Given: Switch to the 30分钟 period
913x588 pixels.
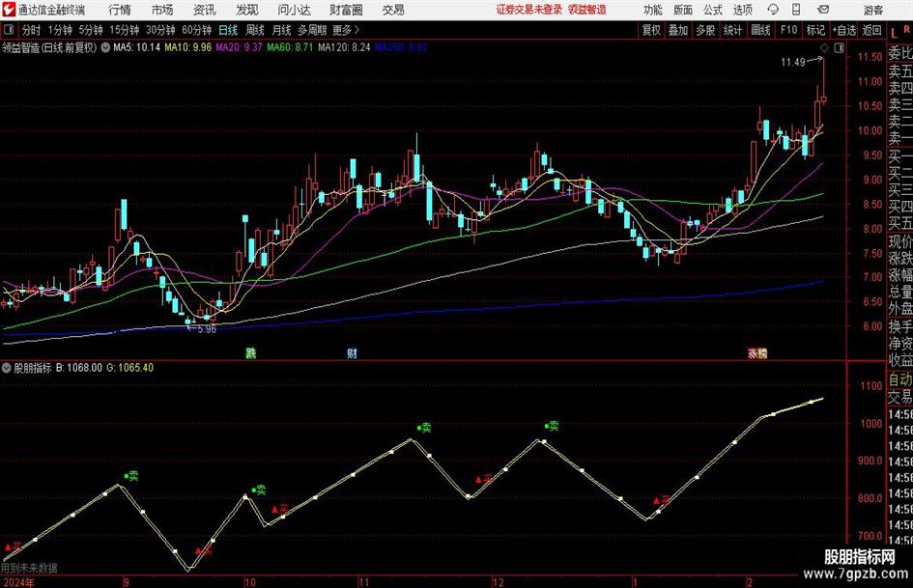Looking at the screenshot, I should (x=160, y=30).
